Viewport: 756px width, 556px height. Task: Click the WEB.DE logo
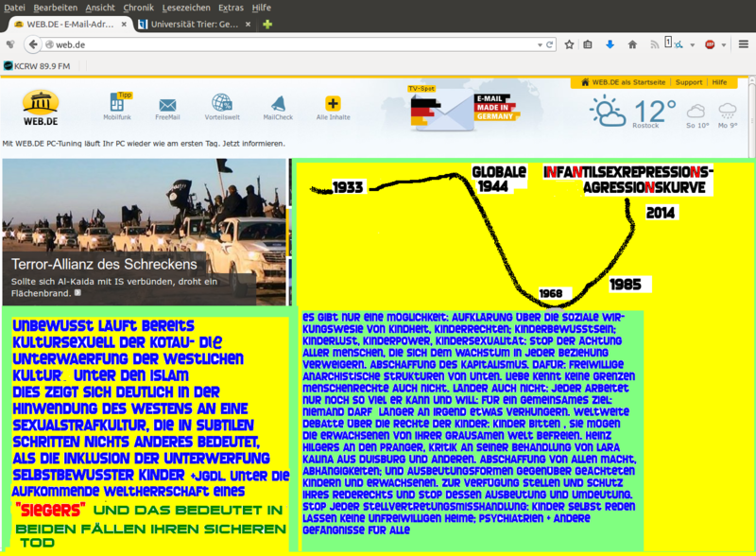click(x=40, y=106)
